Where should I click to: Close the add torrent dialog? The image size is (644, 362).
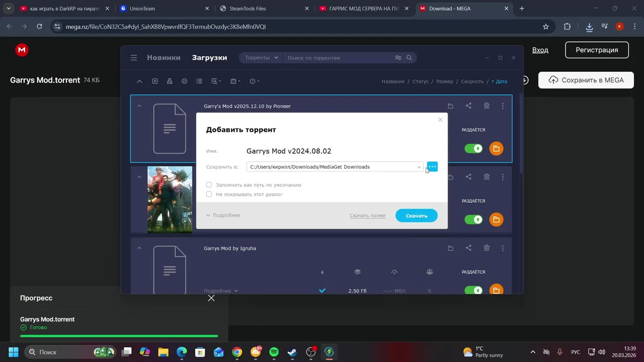pos(440,120)
